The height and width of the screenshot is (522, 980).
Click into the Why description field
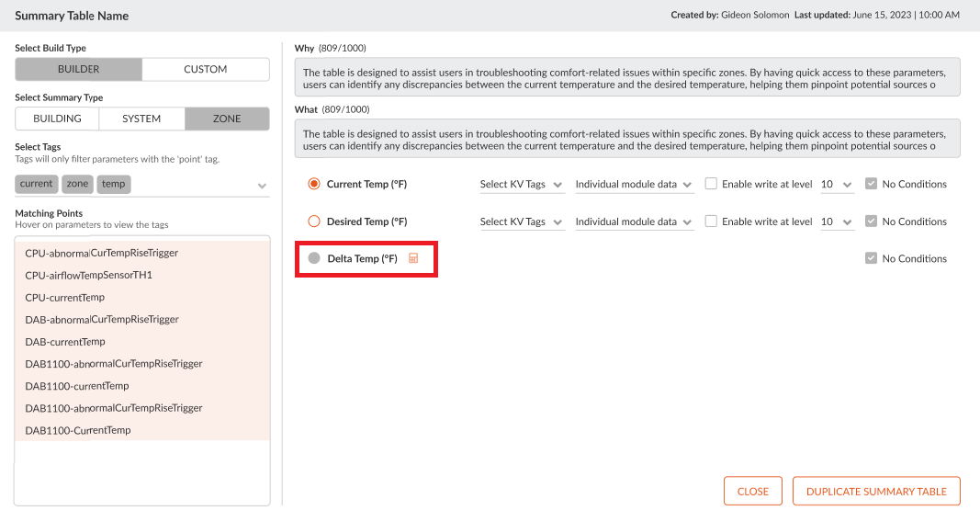tap(627, 78)
